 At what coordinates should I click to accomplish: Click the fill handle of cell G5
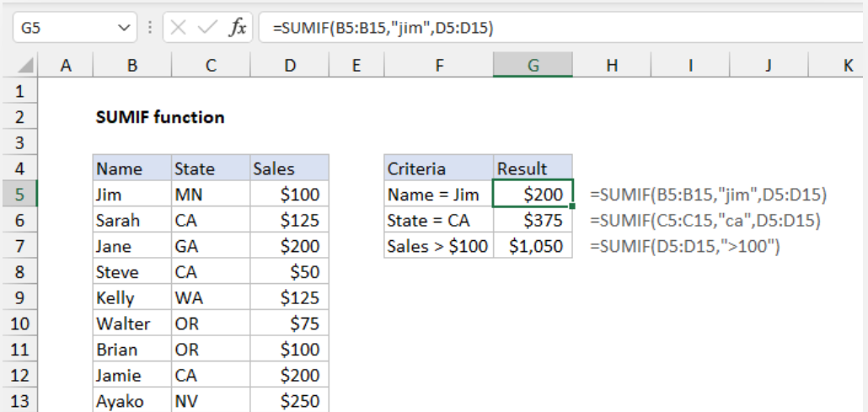click(x=572, y=206)
